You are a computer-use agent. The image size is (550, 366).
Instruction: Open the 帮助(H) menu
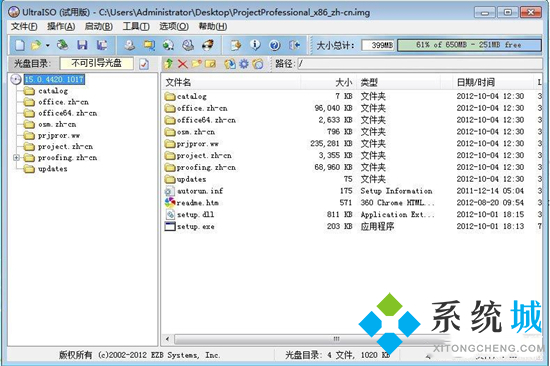click(213, 27)
